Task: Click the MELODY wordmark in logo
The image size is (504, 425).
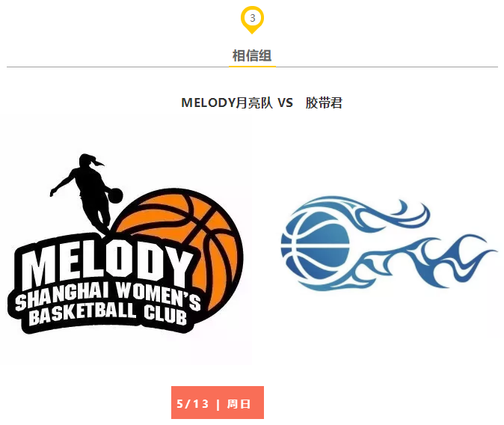Action: (x=108, y=262)
